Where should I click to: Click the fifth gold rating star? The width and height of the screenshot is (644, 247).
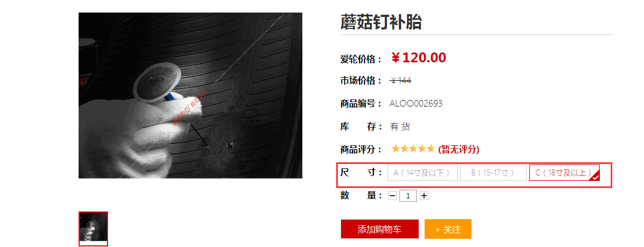pos(430,149)
